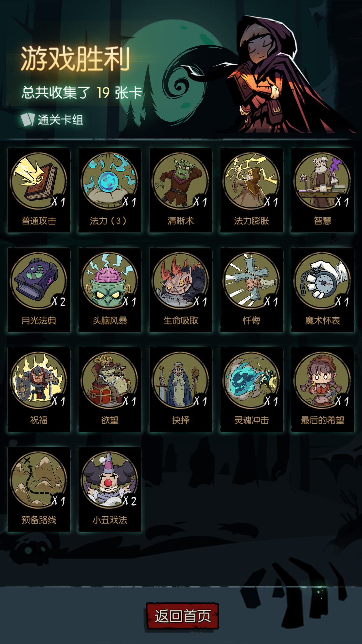362x644 pixels.
Task: Tap the 返回首页 button
Action: [x=183, y=616]
